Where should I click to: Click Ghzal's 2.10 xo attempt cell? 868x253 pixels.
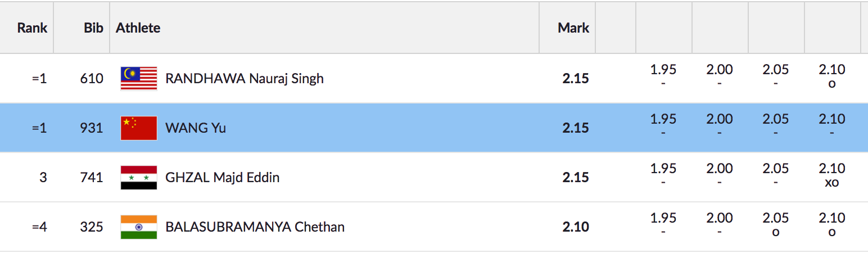pos(832,175)
